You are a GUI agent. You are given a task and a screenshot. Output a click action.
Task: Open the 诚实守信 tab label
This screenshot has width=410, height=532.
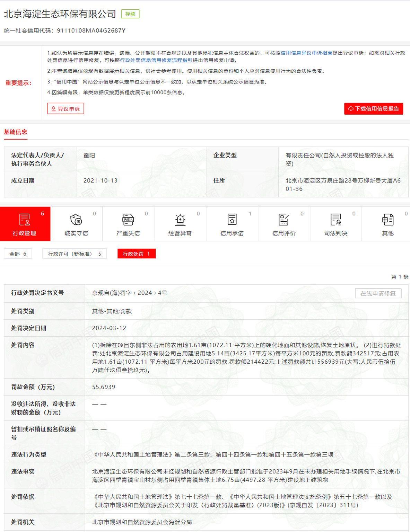click(76, 233)
